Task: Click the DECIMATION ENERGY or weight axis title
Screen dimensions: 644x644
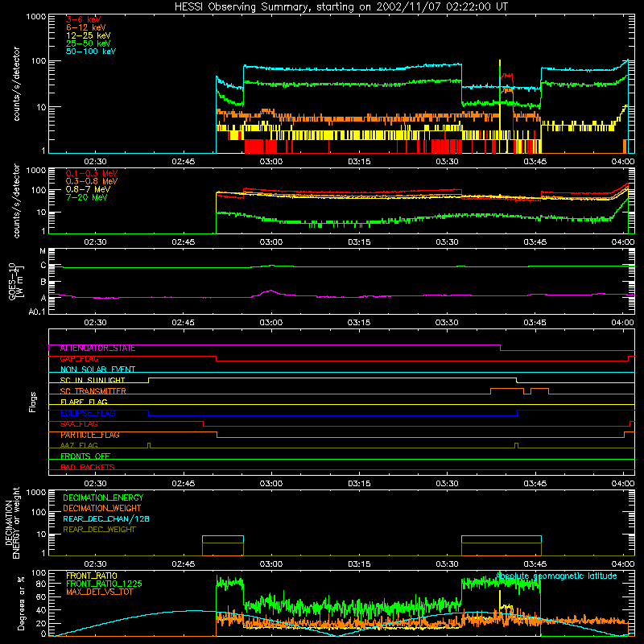Action: (x=12, y=522)
